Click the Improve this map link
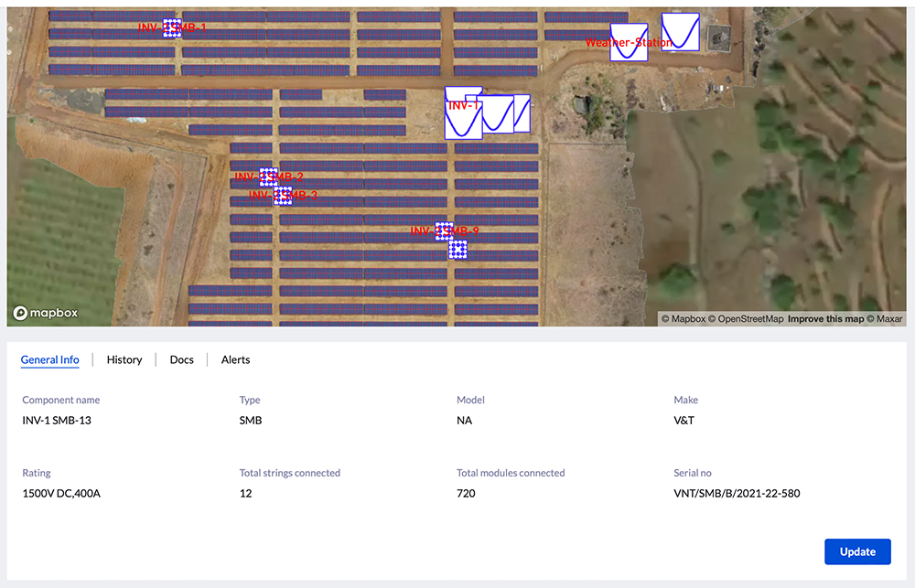The width and height of the screenshot is (915, 588). pyautogui.click(x=825, y=319)
